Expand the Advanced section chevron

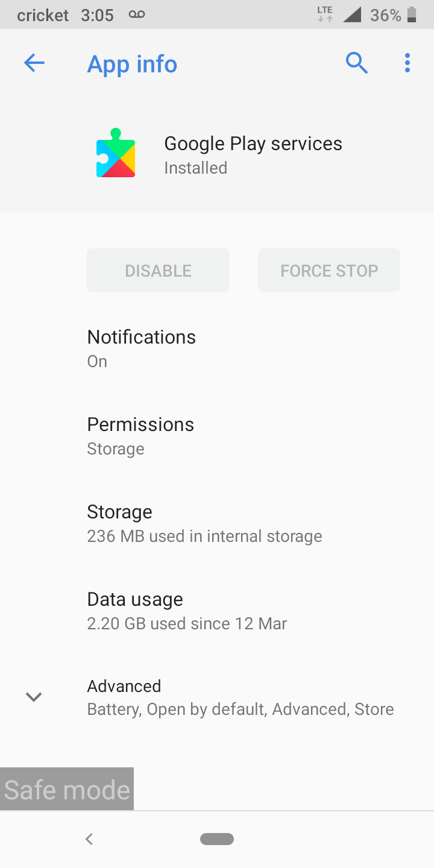point(34,697)
